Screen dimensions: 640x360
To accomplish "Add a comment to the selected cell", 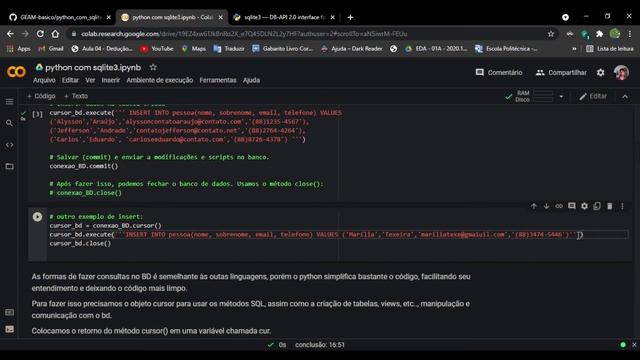I will tap(571, 206).
